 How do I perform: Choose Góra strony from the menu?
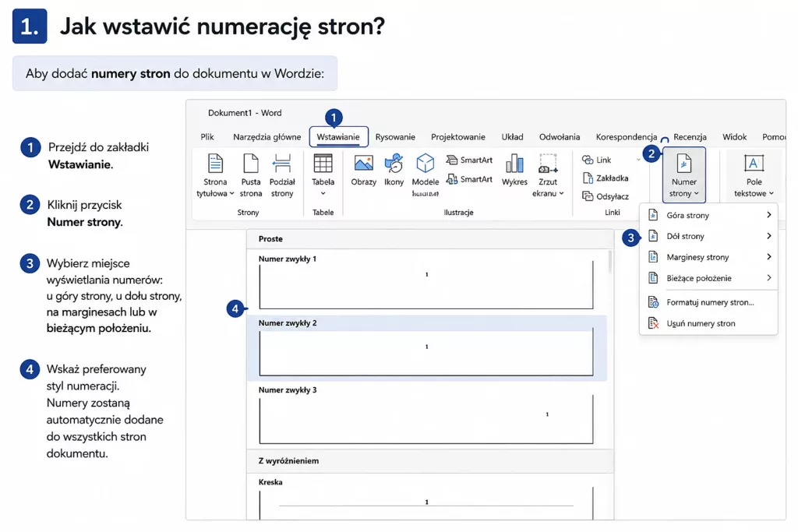click(708, 215)
